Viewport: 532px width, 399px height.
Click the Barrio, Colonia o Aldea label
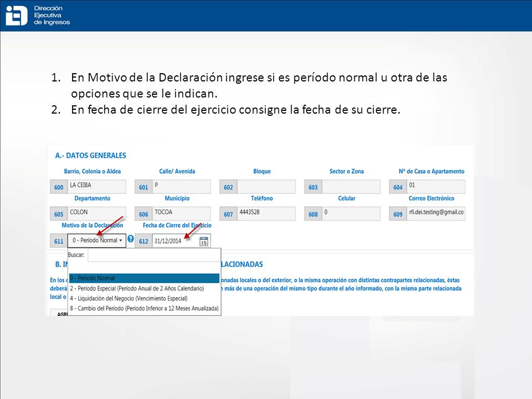[x=93, y=171]
